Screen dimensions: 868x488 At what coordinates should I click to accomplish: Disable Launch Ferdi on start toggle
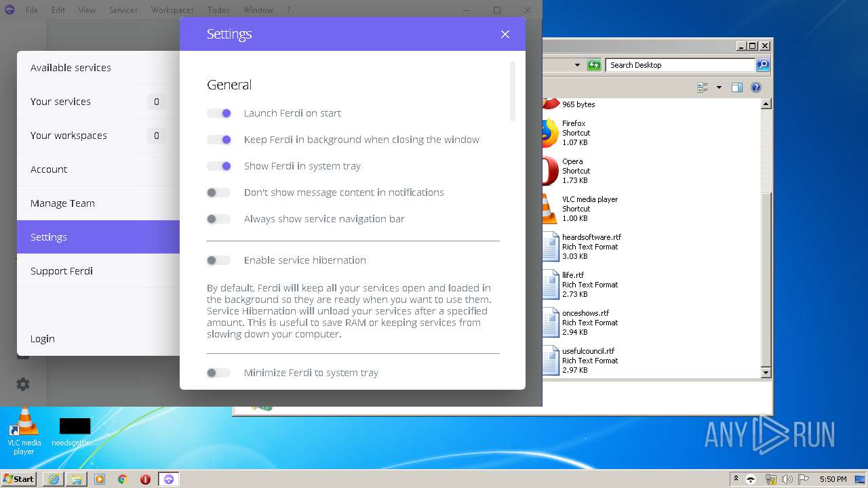click(x=219, y=113)
